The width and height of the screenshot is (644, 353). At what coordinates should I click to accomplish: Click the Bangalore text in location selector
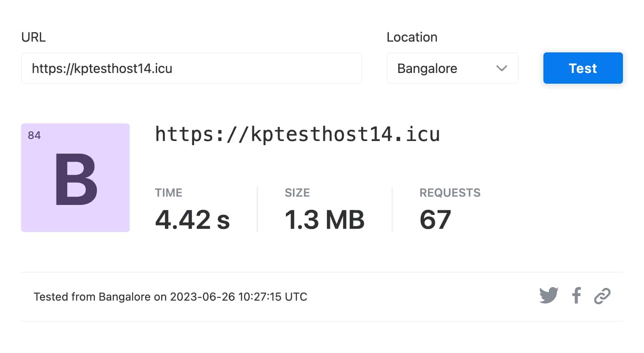(427, 68)
